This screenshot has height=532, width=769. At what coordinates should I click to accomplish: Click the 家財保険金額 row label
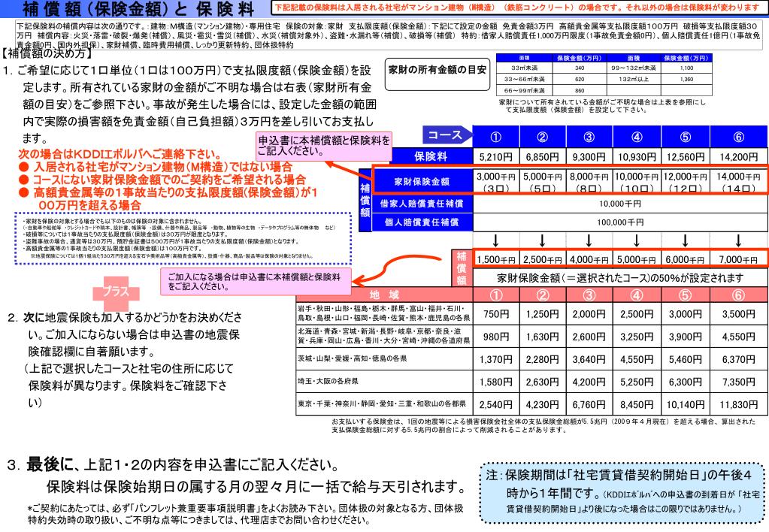[x=422, y=181]
